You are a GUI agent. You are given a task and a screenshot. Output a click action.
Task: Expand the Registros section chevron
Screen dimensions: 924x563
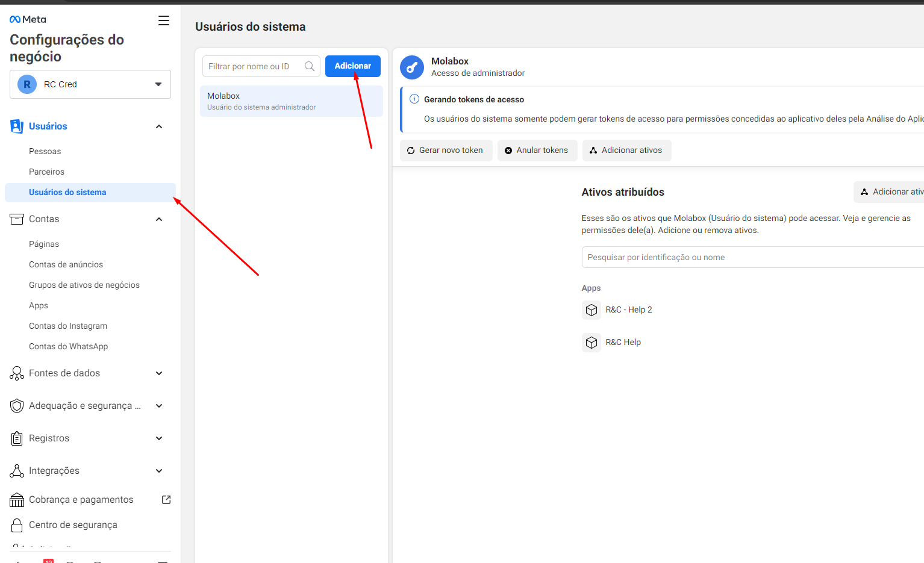pyautogui.click(x=159, y=438)
